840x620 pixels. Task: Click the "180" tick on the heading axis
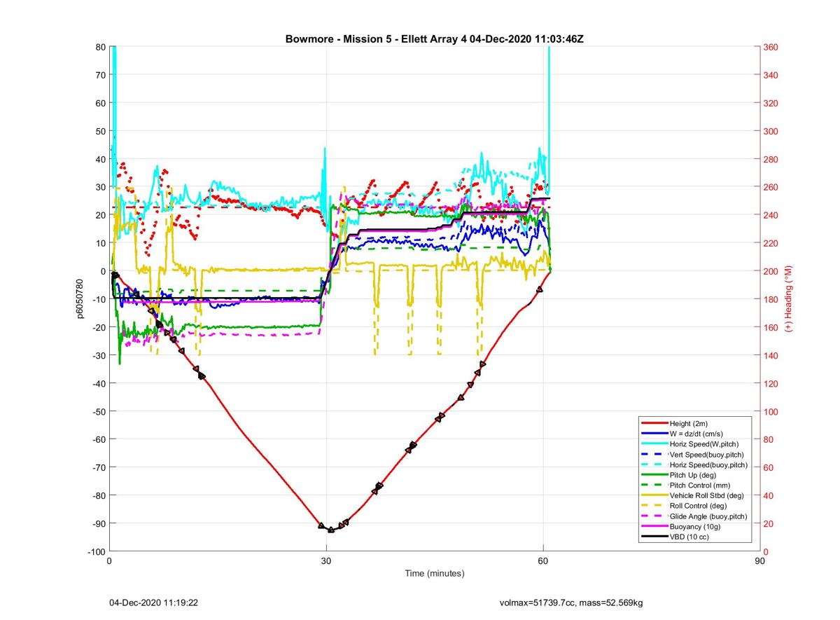point(771,299)
